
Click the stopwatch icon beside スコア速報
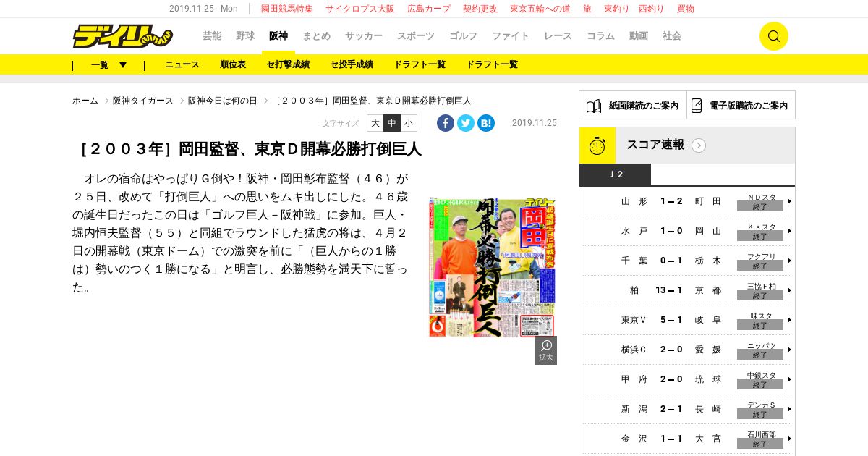597,145
